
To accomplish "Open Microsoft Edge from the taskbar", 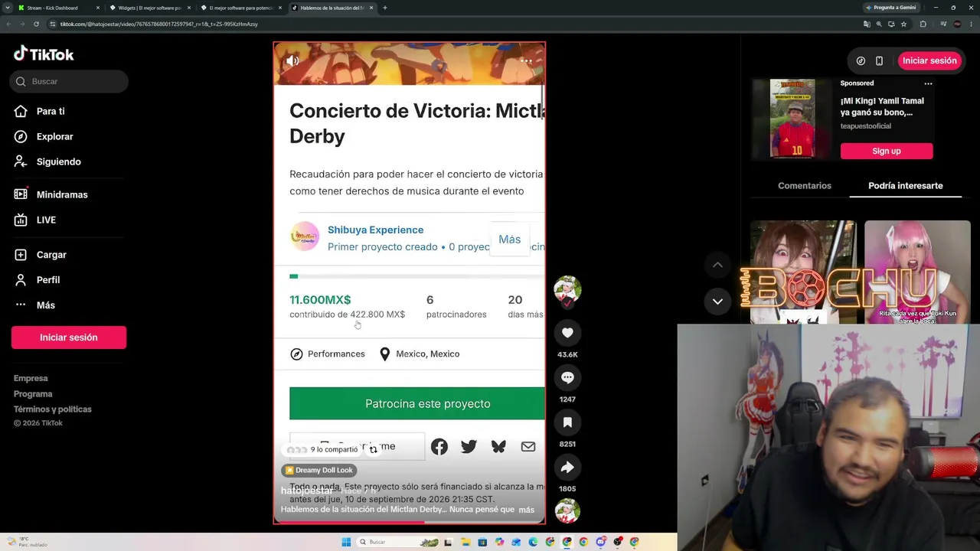I will pos(533,542).
